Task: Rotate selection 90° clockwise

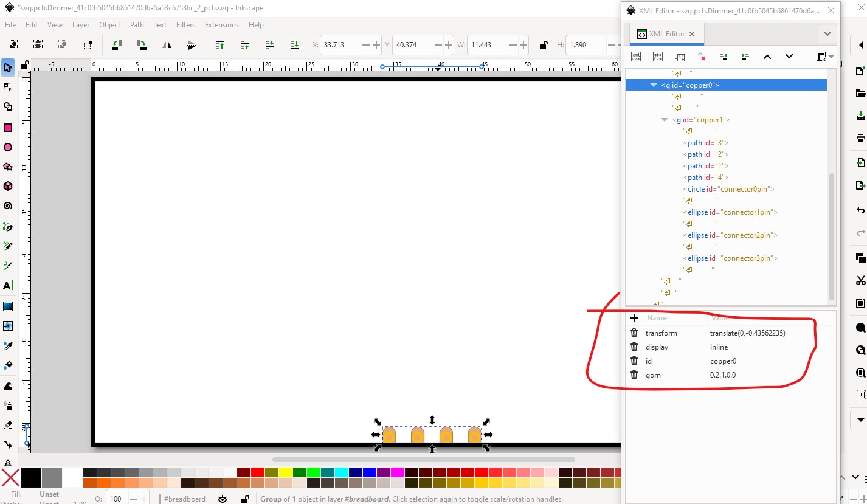Action: pos(141,45)
